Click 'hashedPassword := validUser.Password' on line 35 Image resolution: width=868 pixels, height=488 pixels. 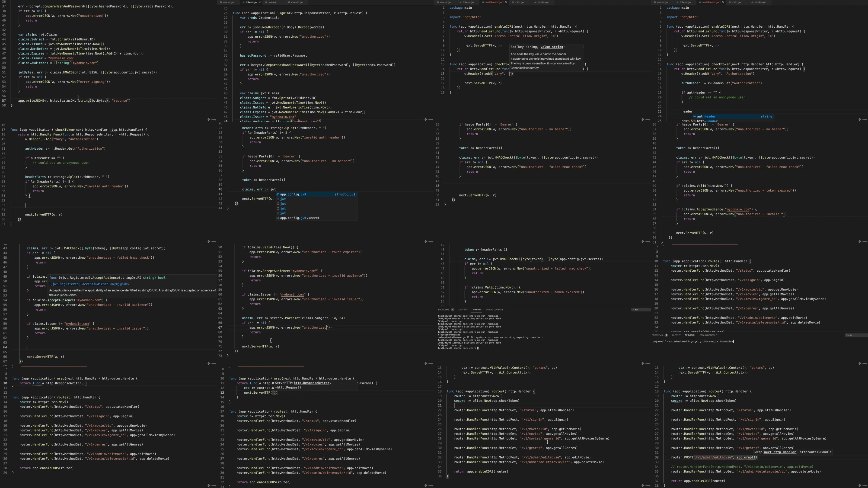point(273,56)
